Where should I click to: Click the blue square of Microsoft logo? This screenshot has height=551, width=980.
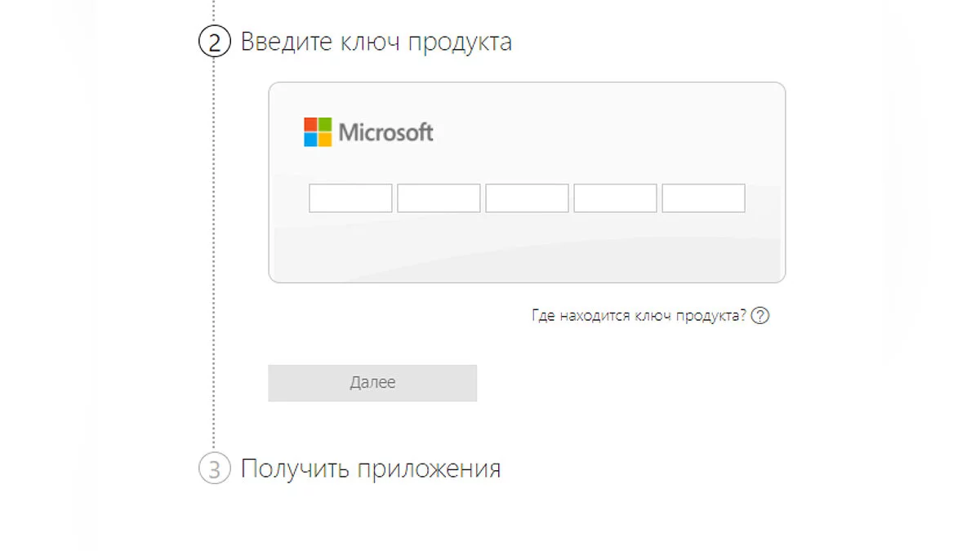tap(310, 139)
